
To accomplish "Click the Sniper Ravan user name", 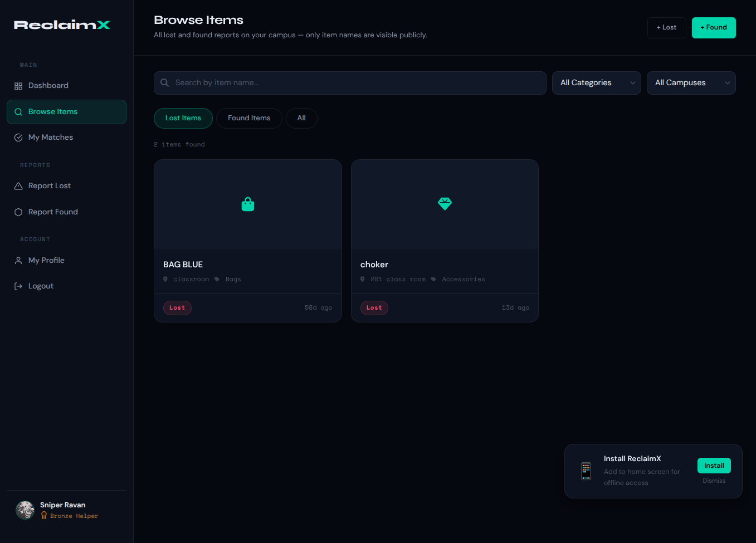I will [x=63, y=505].
